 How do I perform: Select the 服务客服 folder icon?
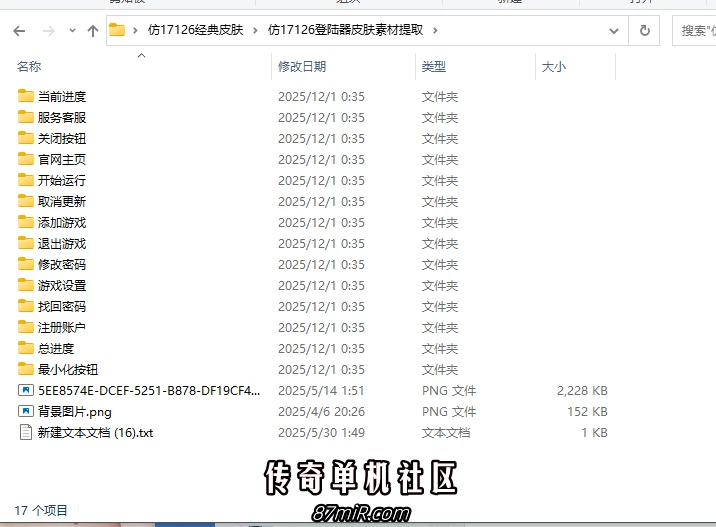click(x=26, y=117)
